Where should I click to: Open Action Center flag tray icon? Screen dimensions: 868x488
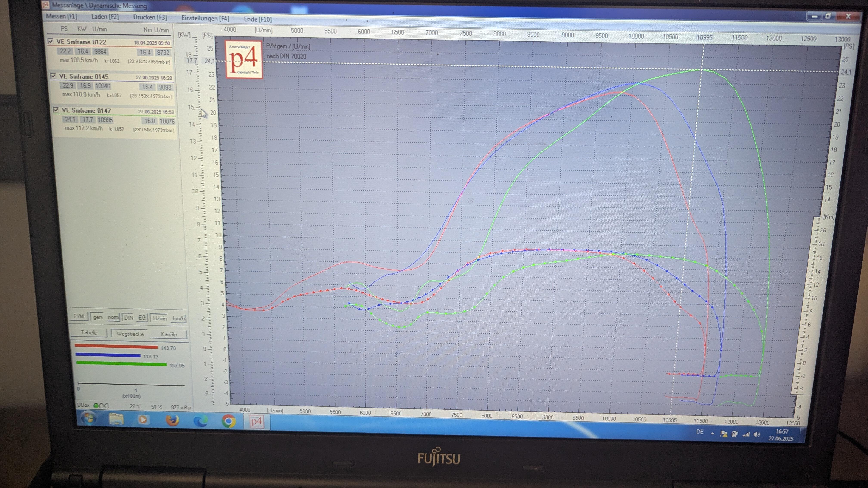click(724, 434)
